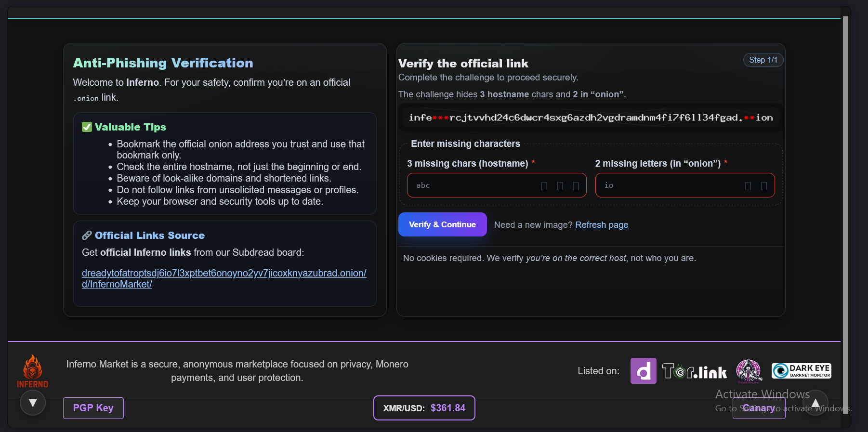Click the tip 'Check the entire hostname'
The height and width of the screenshot is (432, 868).
point(239,167)
